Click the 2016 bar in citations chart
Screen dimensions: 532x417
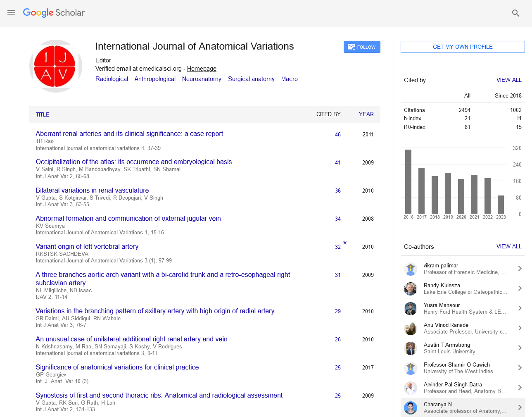(x=408, y=181)
